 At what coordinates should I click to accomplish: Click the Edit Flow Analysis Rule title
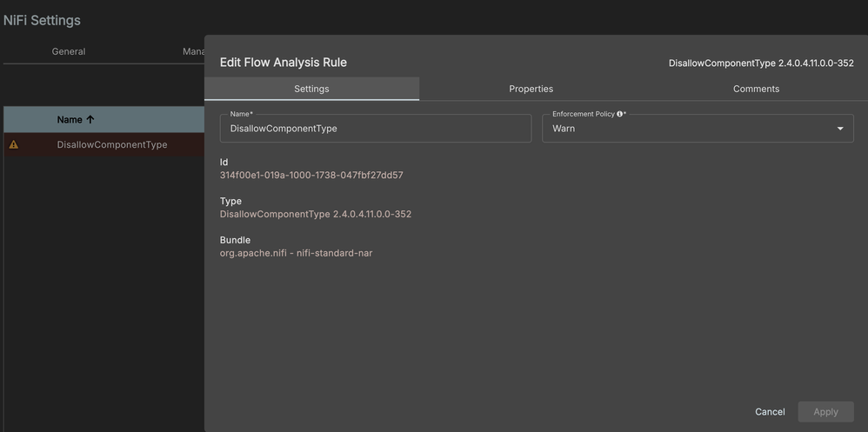click(x=284, y=63)
